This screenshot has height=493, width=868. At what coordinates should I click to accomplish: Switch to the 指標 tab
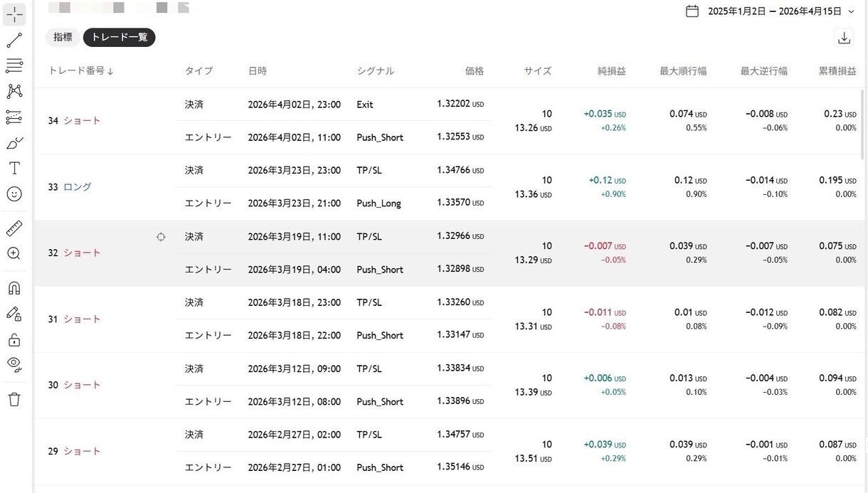pyautogui.click(x=63, y=37)
